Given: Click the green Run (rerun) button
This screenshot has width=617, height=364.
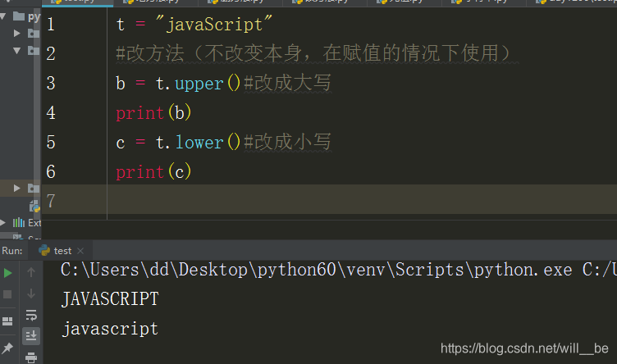Looking at the screenshot, I should click(x=7, y=273).
